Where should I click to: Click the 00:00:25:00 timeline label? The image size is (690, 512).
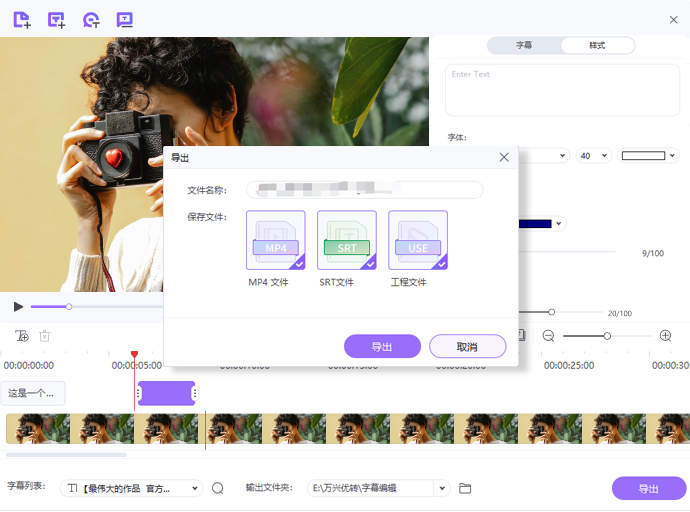pos(569,366)
